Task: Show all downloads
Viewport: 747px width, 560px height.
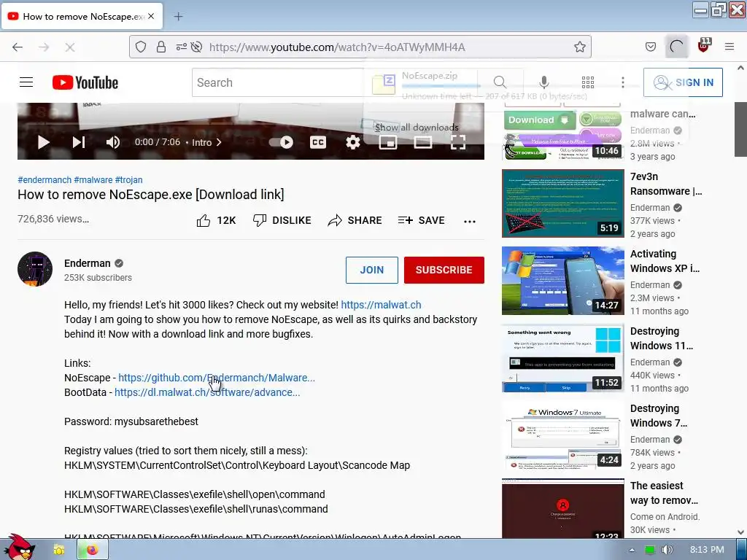Action: pos(417,127)
